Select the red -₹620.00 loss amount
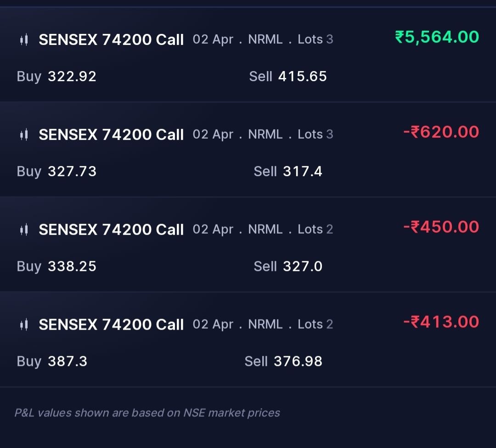Screen dimensions: 496x448 click(441, 132)
